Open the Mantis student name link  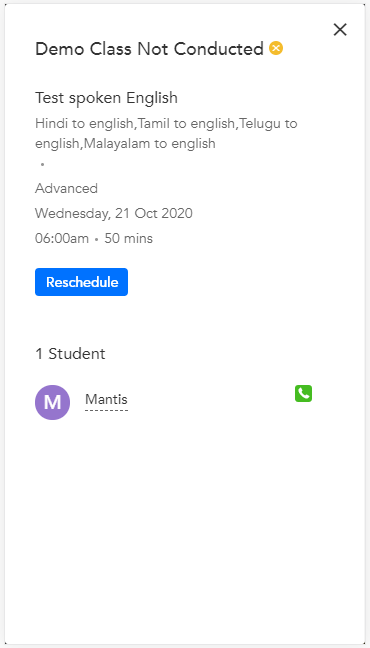pos(106,399)
